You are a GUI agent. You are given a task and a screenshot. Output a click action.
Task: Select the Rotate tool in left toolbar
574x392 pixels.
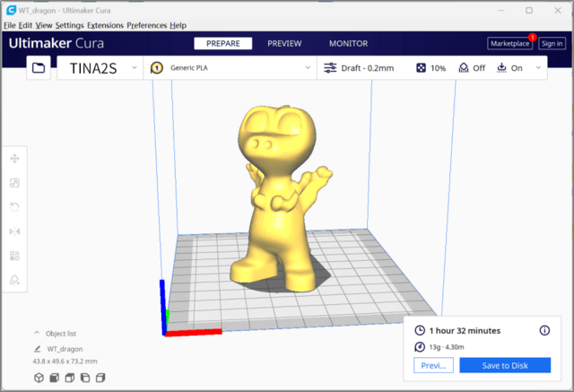[x=14, y=207]
